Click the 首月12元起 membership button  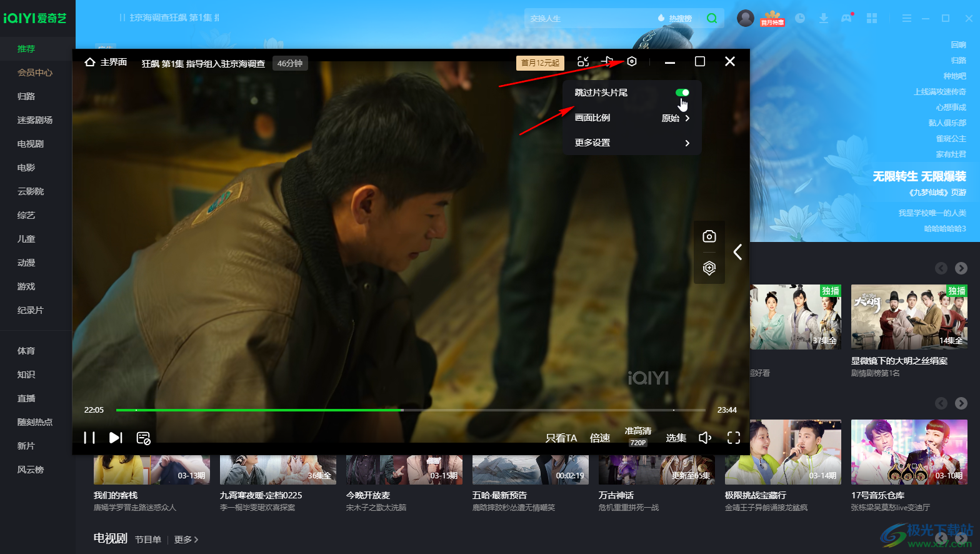pos(540,63)
